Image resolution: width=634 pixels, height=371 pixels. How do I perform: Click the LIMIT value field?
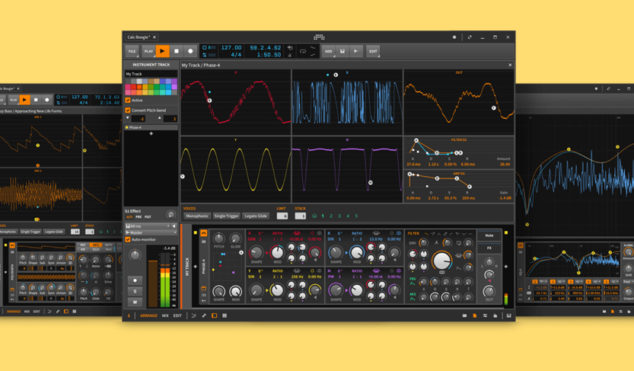click(282, 216)
